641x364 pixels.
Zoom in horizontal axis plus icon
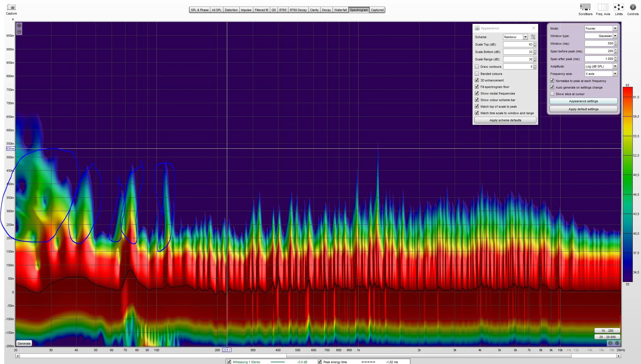point(617,343)
